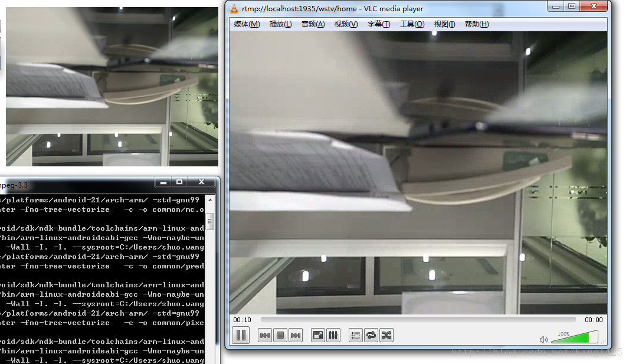The height and width of the screenshot is (364, 629).
Task: Open the 视图(I) menu
Action: pos(444,24)
